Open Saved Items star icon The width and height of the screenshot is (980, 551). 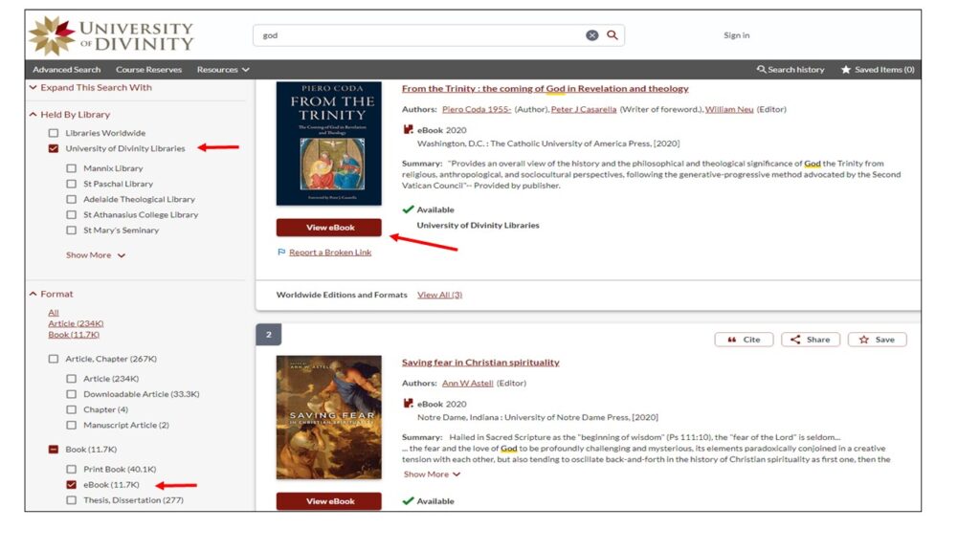pyautogui.click(x=846, y=70)
